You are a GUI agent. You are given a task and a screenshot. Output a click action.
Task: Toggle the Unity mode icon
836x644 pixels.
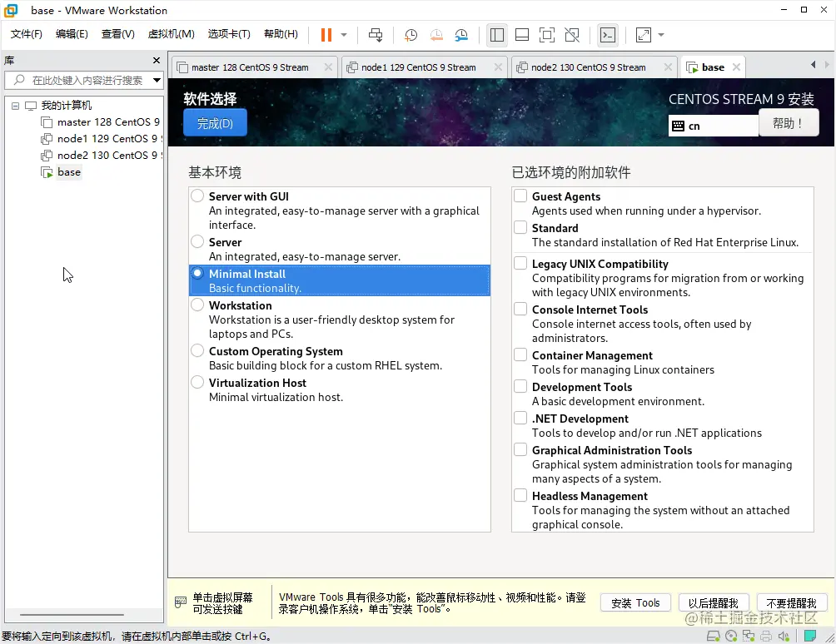[x=572, y=35]
